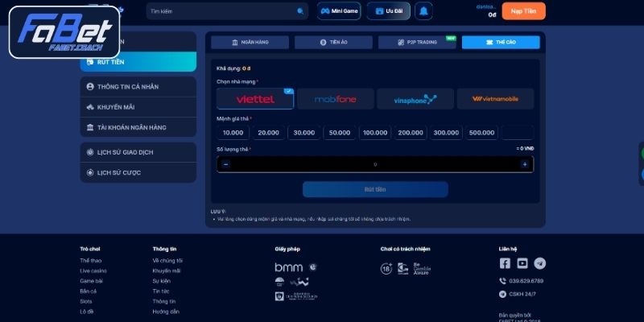Choose 30.000 card denomination
The height and width of the screenshot is (322, 644).
[x=304, y=133]
